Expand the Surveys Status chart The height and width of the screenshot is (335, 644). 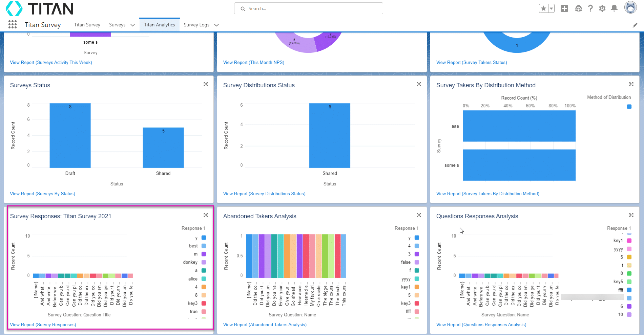(x=206, y=84)
